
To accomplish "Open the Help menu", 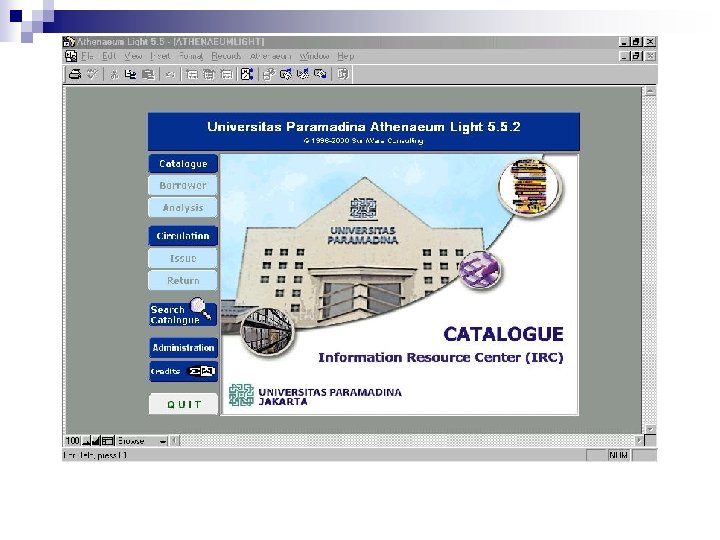I will (x=345, y=56).
